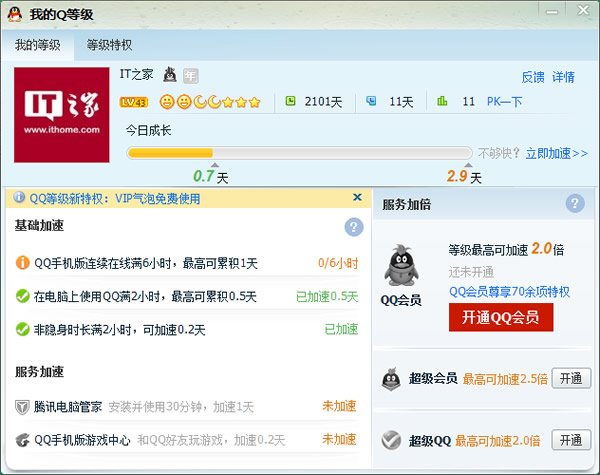This screenshot has width=600, height=475.
Task: Click the super member penguin icon beside IT之家
Action: tap(170, 74)
